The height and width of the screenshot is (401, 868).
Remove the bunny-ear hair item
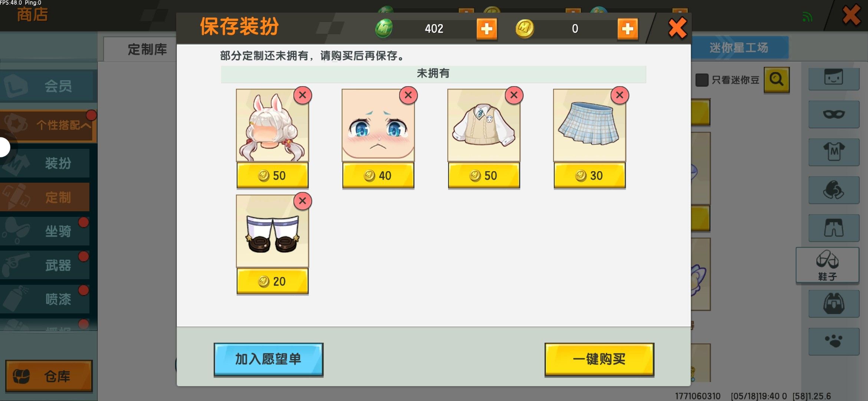(302, 95)
